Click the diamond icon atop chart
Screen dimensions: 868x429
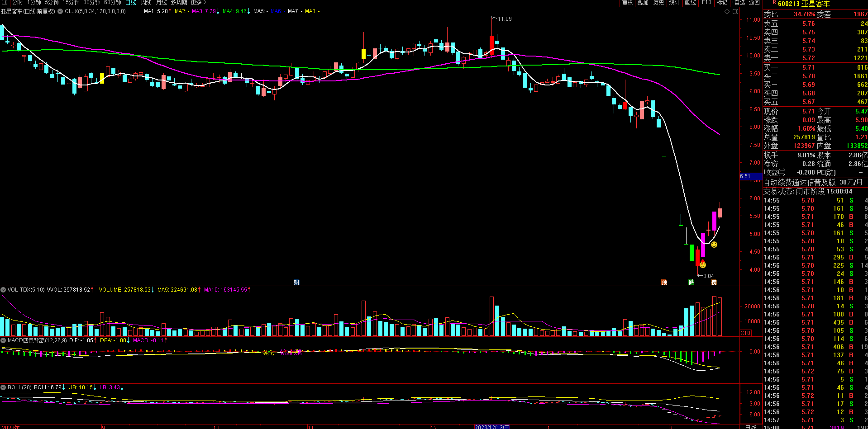(x=727, y=11)
